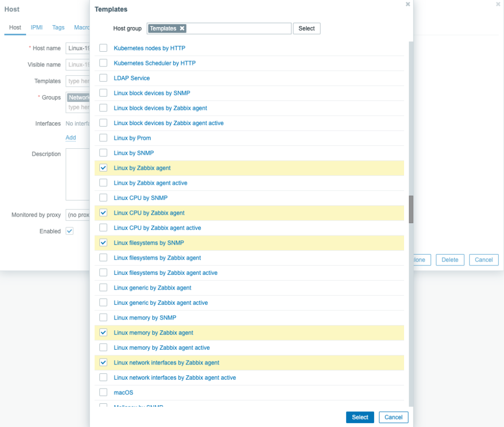Click the Visible name field
Screen dimensions: 504x427
pyautogui.click(x=78, y=65)
